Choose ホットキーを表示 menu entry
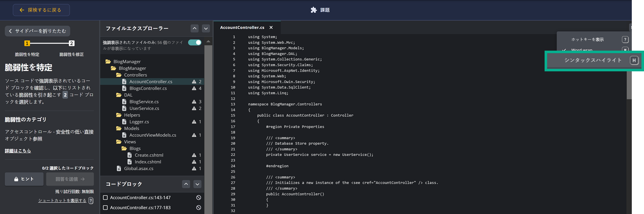 (x=588, y=39)
